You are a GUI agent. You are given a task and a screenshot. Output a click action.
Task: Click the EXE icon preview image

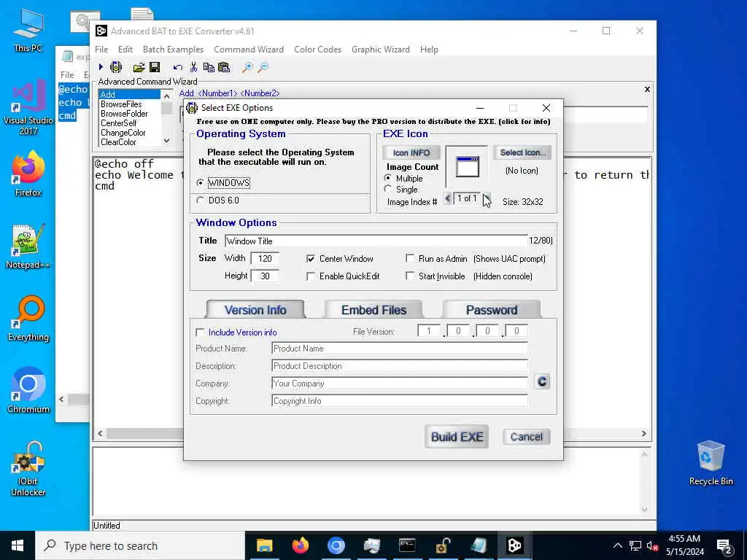pyautogui.click(x=467, y=167)
